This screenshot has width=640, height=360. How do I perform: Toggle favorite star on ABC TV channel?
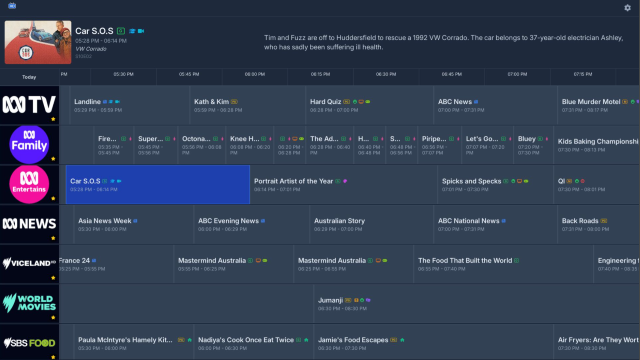coord(53,119)
